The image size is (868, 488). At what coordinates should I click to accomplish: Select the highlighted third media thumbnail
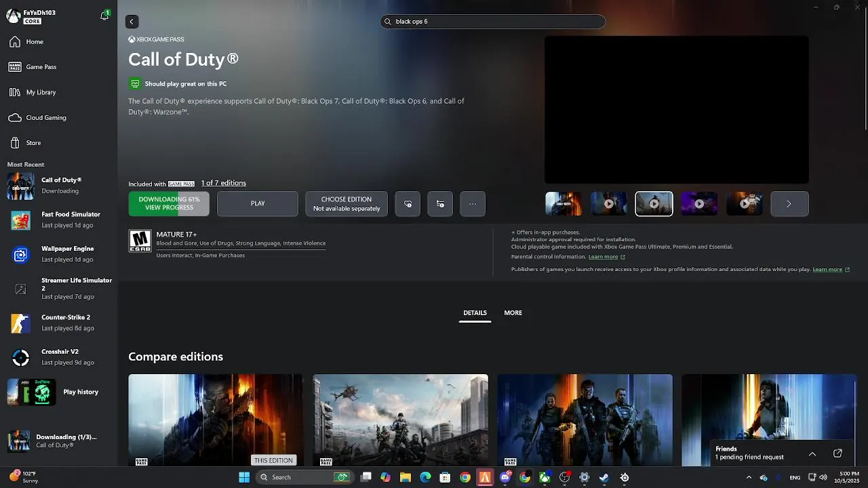coord(654,204)
